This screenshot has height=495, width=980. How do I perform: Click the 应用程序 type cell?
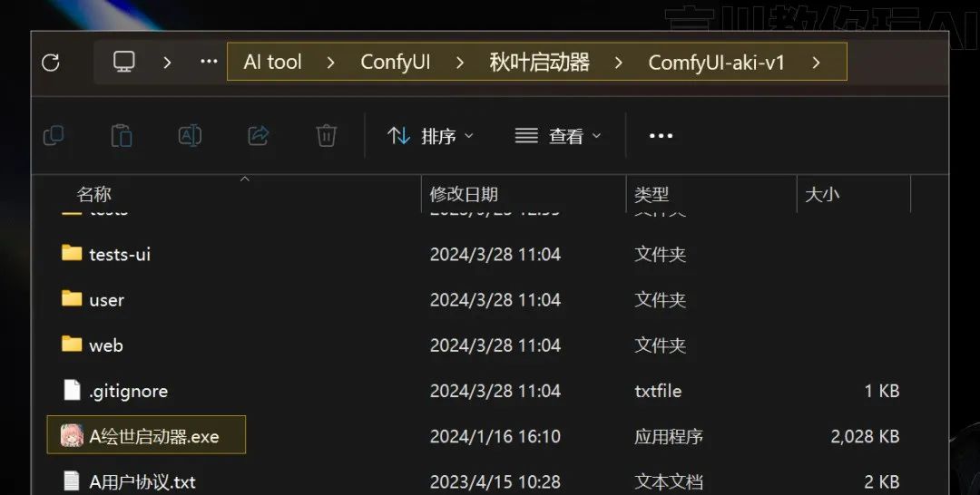tap(669, 436)
